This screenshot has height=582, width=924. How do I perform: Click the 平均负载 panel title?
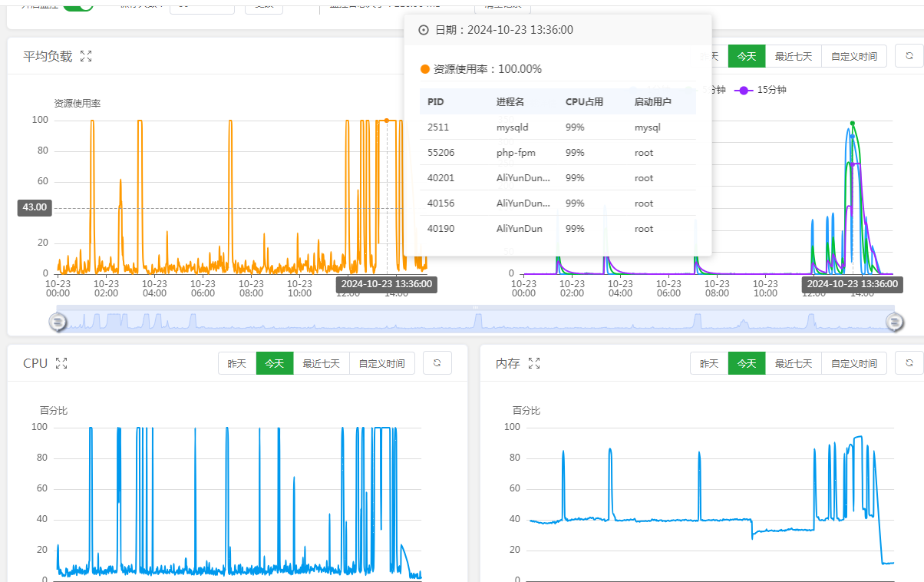pyautogui.click(x=48, y=56)
